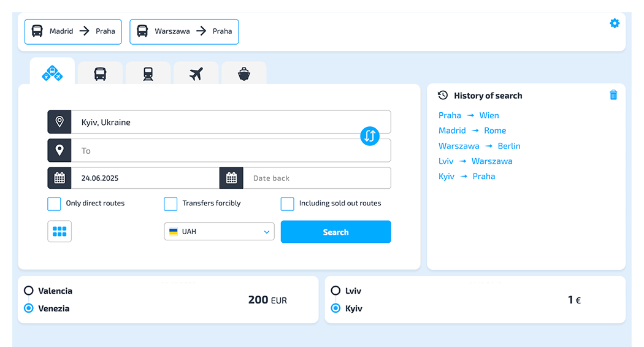Click the History of search clock icon

443,95
